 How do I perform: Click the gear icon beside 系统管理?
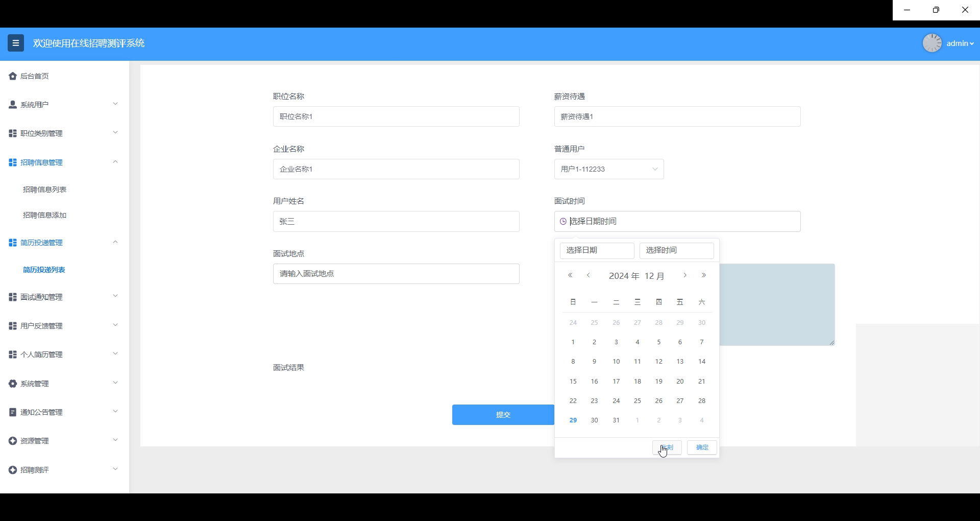(x=13, y=384)
